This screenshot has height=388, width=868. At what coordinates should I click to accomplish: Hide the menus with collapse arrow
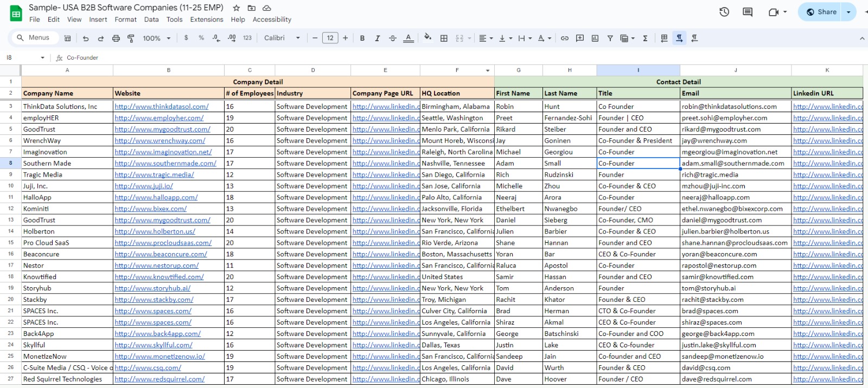click(x=861, y=38)
